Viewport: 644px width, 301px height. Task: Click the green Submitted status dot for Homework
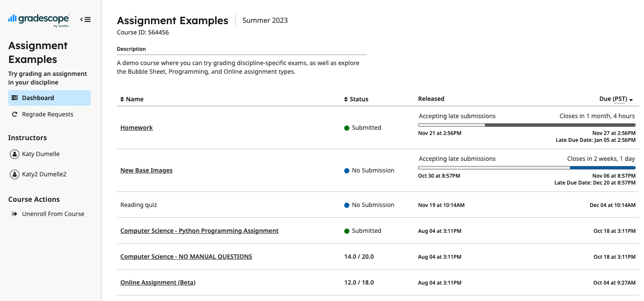(347, 128)
